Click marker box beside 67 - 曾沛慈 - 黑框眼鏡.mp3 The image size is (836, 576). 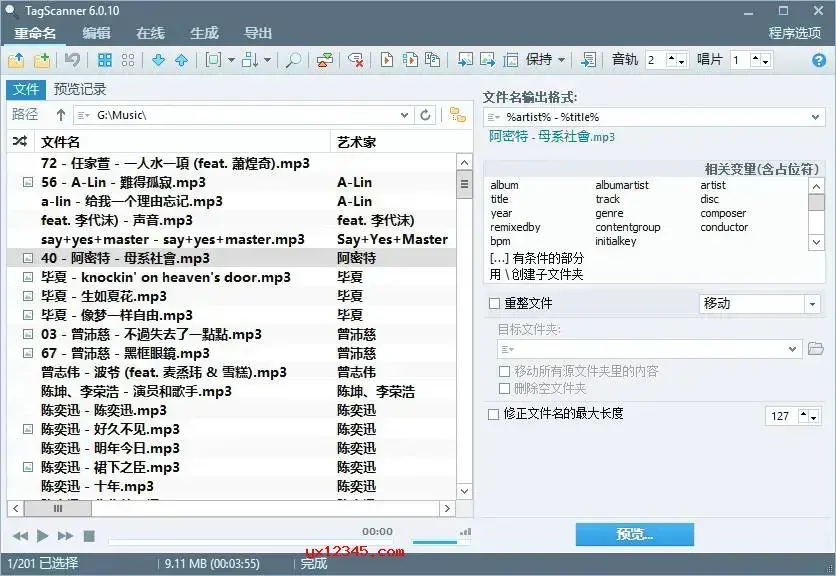[28, 353]
